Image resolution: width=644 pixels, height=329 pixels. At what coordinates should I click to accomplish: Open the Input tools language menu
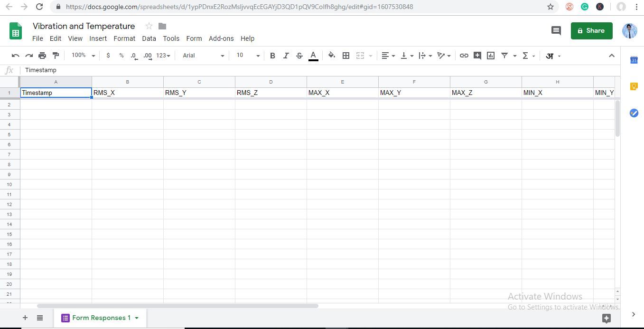[553, 56]
